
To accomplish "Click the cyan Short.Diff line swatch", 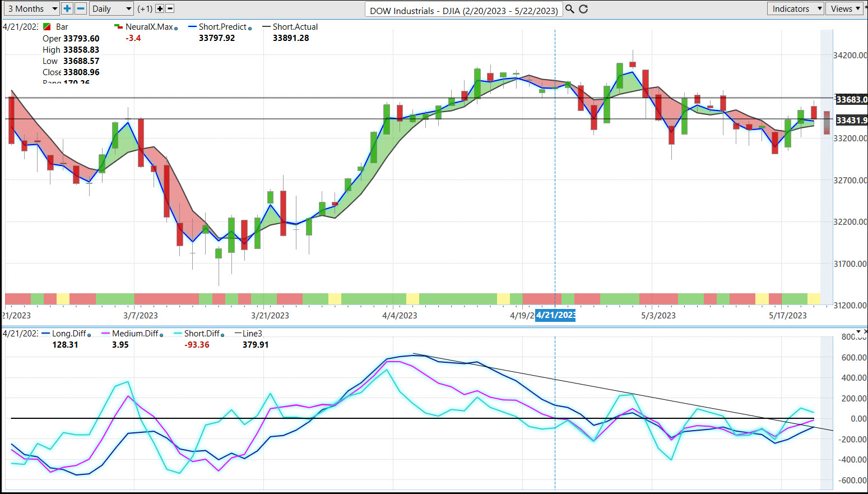I will pos(178,333).
